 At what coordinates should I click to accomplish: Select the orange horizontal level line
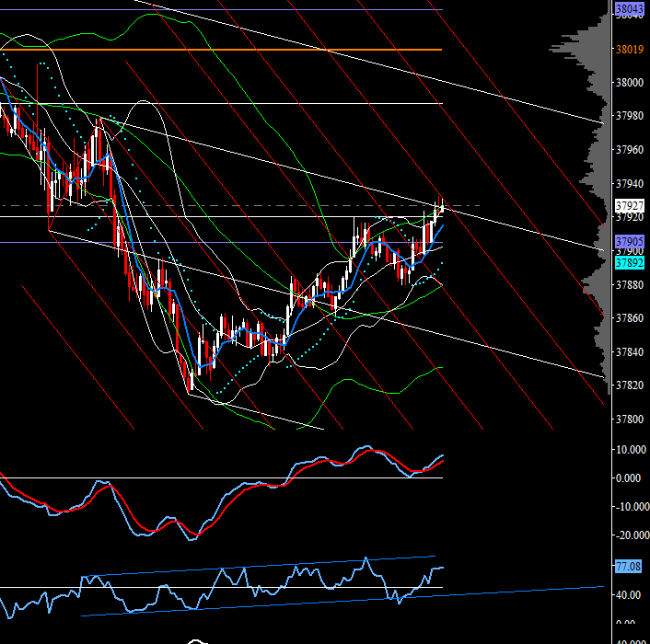point(221,50)
